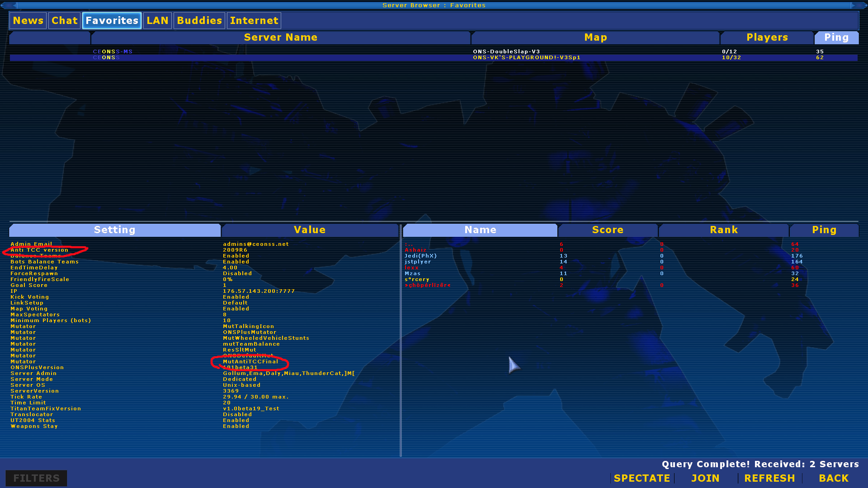
Task: Click the SPECTATE button
Action: 642,478
